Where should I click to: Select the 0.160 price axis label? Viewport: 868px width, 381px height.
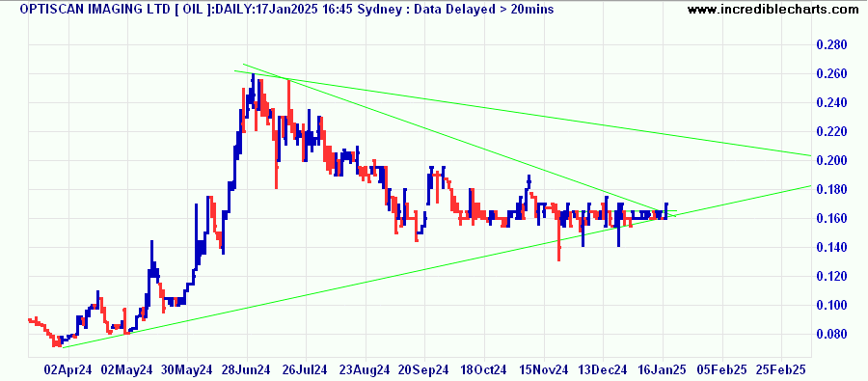point(832,218)
